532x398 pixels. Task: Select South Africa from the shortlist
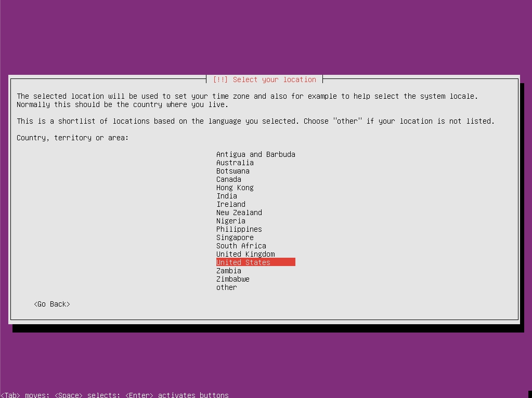241,246
